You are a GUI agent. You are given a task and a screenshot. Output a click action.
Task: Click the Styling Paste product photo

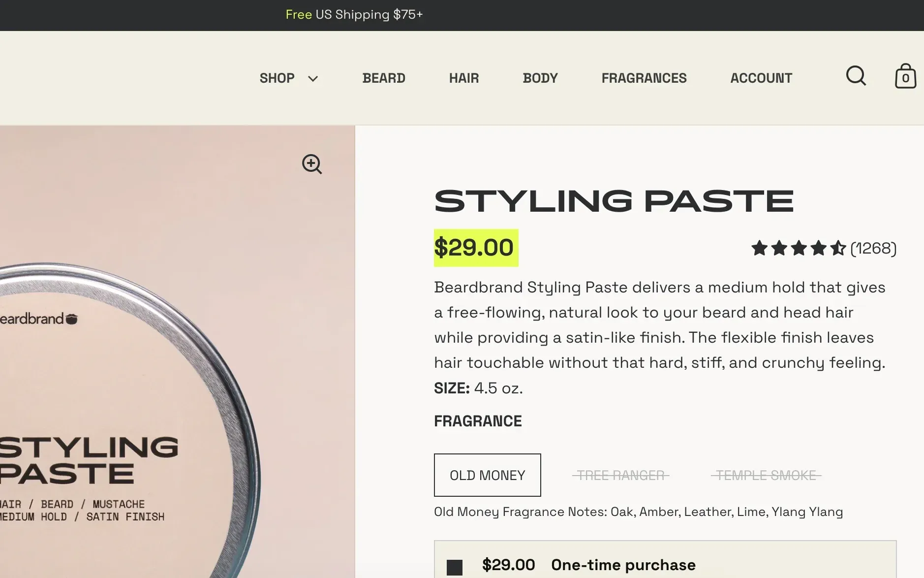tap(148, 394)
